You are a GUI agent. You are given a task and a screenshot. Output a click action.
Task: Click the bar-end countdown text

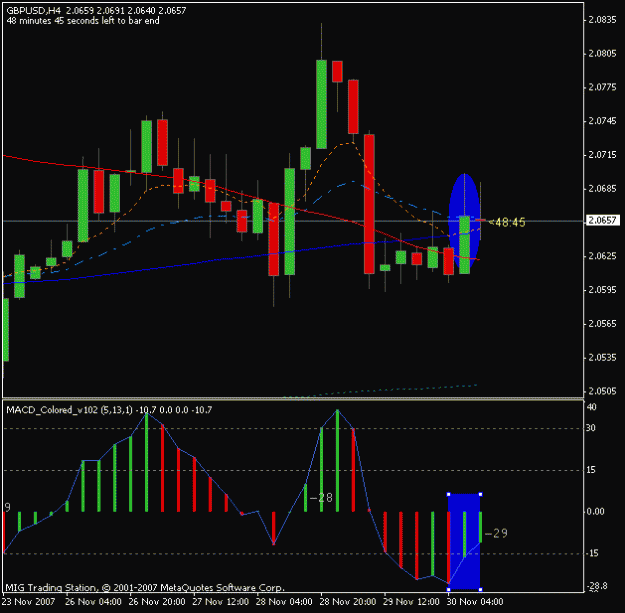tap(83, 21)
